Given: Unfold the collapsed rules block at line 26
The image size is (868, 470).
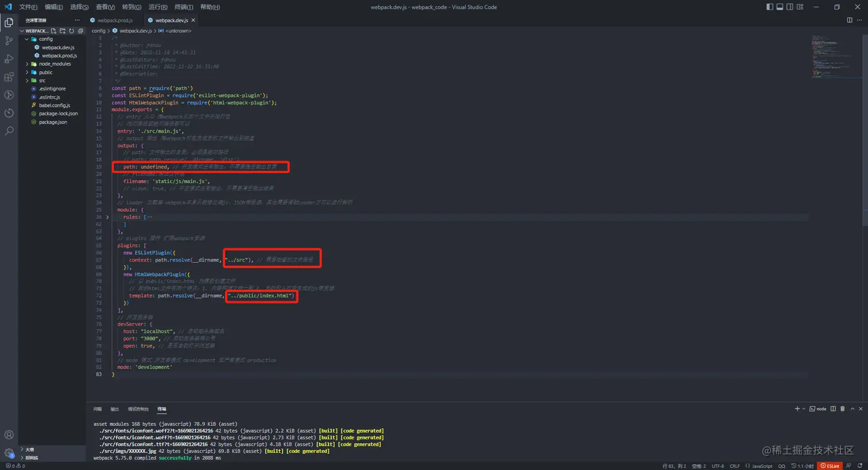Looking at the screenshot, I should (x=107, y=217).
